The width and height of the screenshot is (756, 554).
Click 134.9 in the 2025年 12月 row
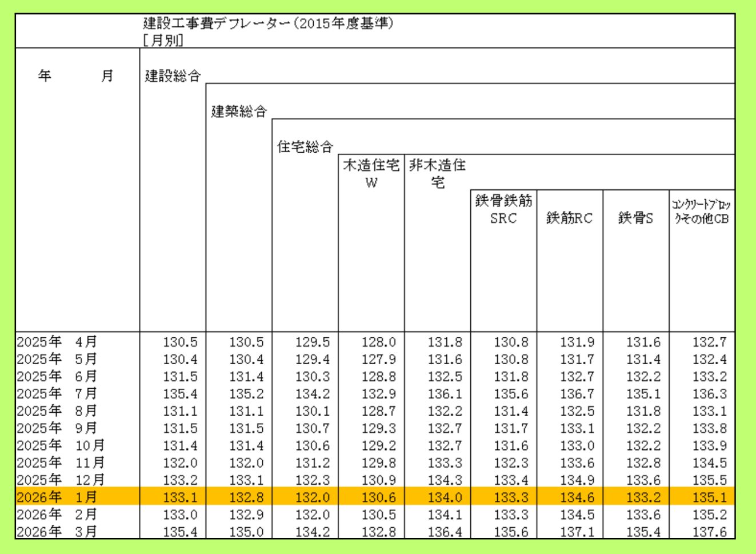click(x=577, y=480)
